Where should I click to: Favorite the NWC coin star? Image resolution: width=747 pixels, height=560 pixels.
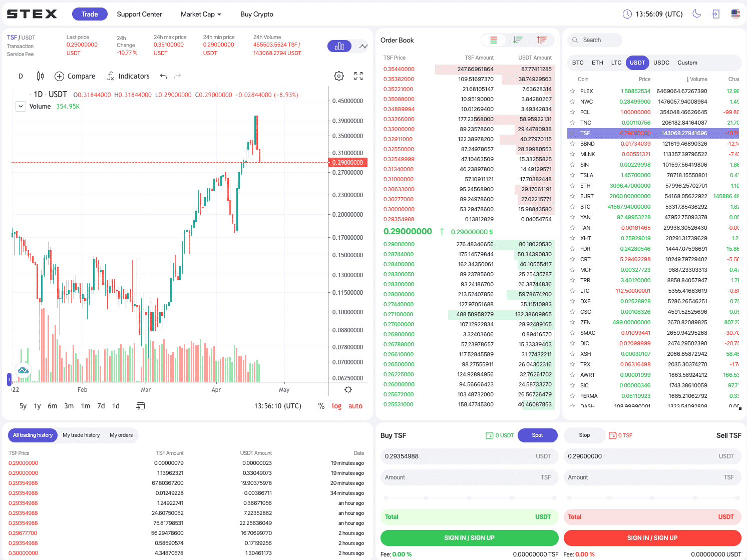pos(572,102)
